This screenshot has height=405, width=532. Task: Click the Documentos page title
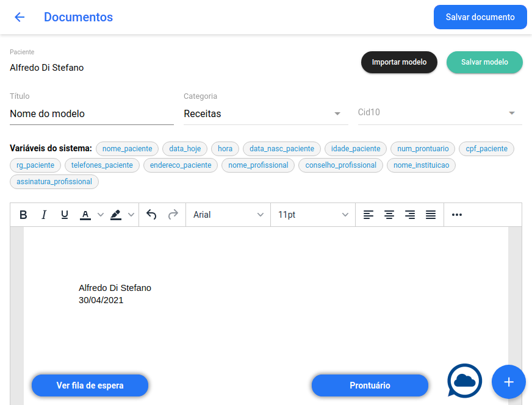click(78, 17)
